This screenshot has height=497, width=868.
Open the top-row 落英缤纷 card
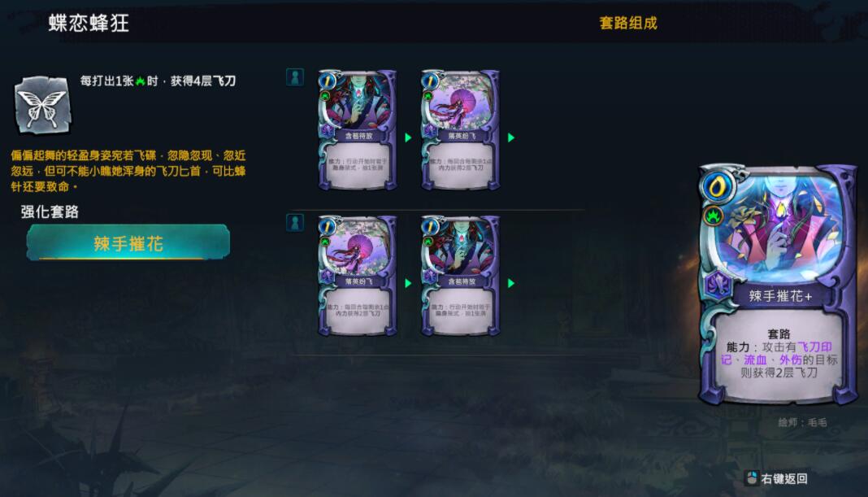pos(460,130)
